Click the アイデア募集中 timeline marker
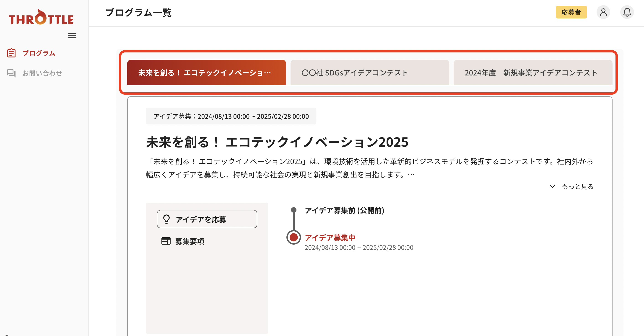This screenshot has height=336, width=644. click(x=294, y=237)
